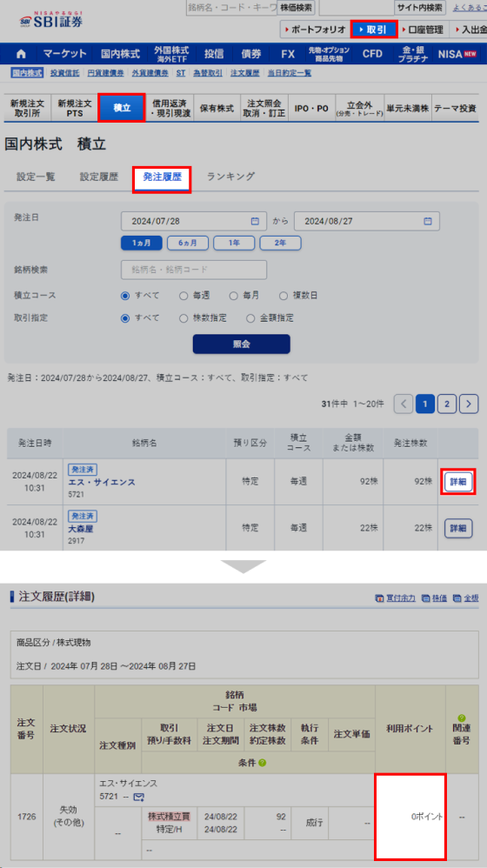Go to next page arrow in pagination
The height and width of the screenshot is (868, 487).
point(470,404)
